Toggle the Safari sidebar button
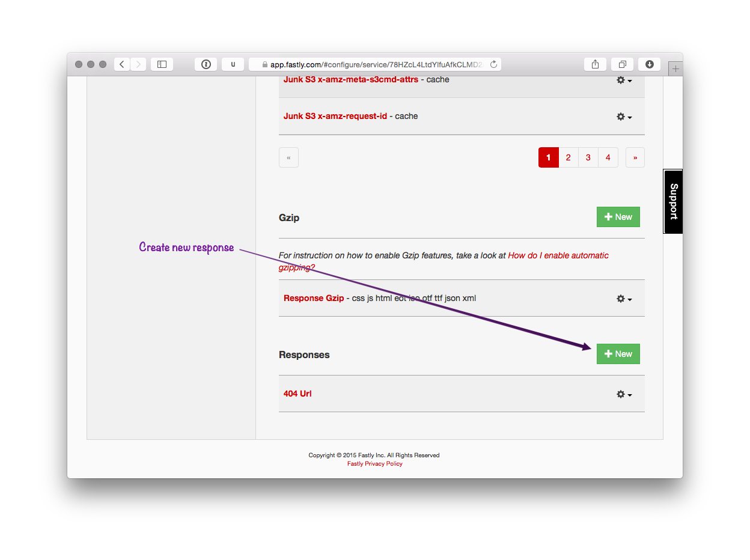750x560 pixels. (162, 64)
